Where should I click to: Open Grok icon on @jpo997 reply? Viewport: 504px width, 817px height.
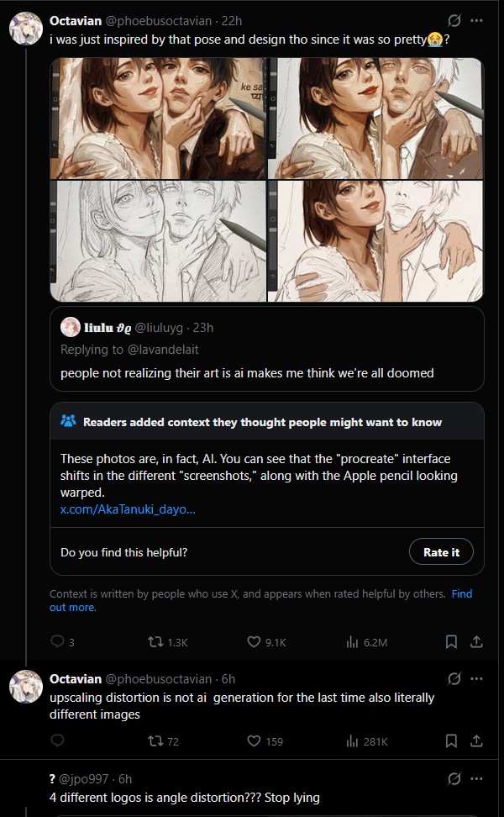click(454, 779)
